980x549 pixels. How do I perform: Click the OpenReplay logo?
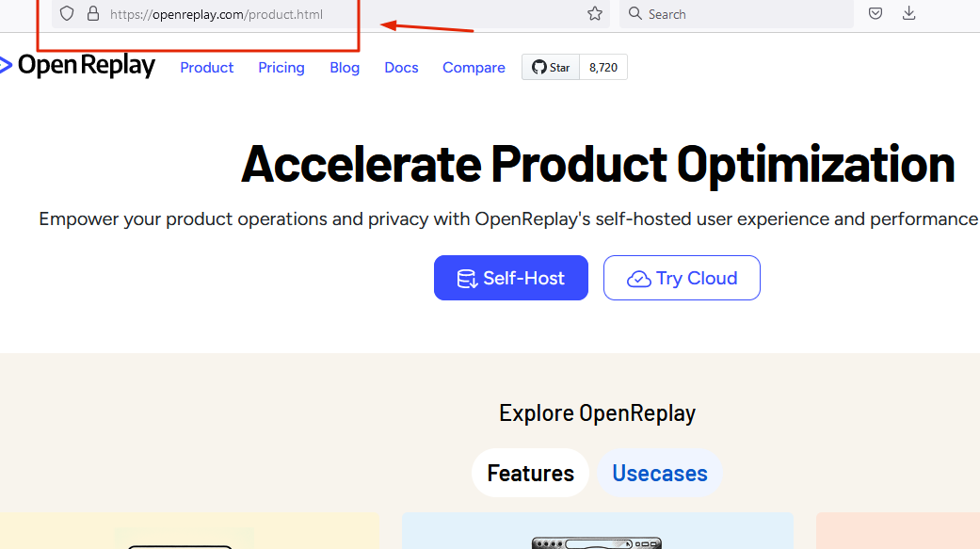(77, 65)
